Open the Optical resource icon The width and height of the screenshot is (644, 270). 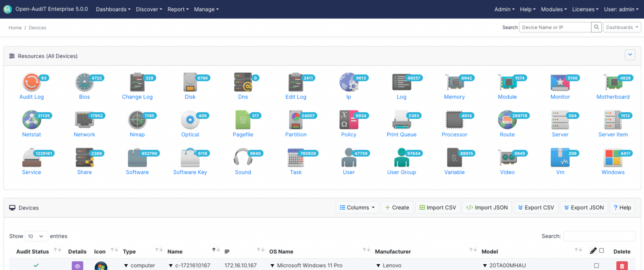point(190,120)
